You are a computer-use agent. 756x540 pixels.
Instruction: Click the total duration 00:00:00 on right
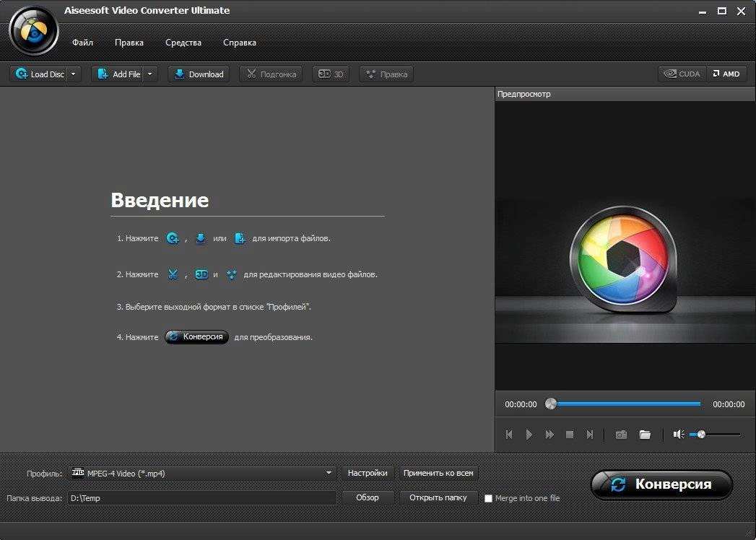point(729,404)
